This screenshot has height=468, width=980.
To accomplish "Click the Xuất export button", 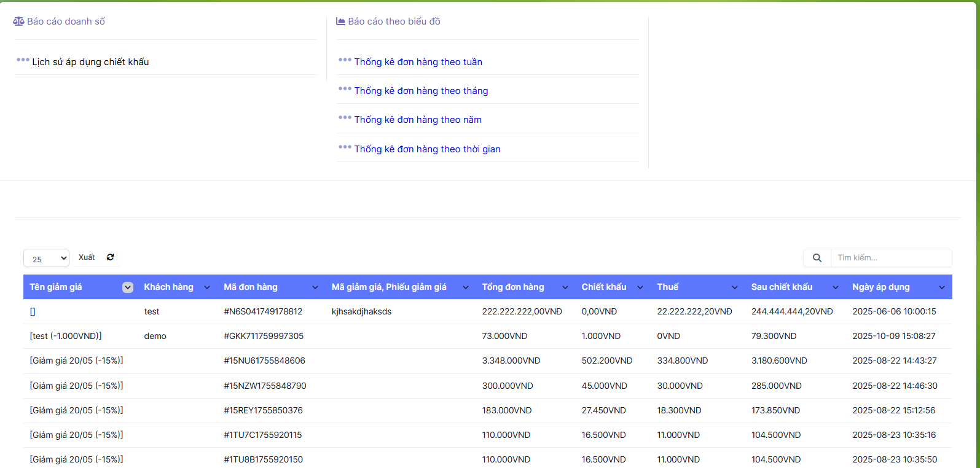I will [x=87, y=257].
